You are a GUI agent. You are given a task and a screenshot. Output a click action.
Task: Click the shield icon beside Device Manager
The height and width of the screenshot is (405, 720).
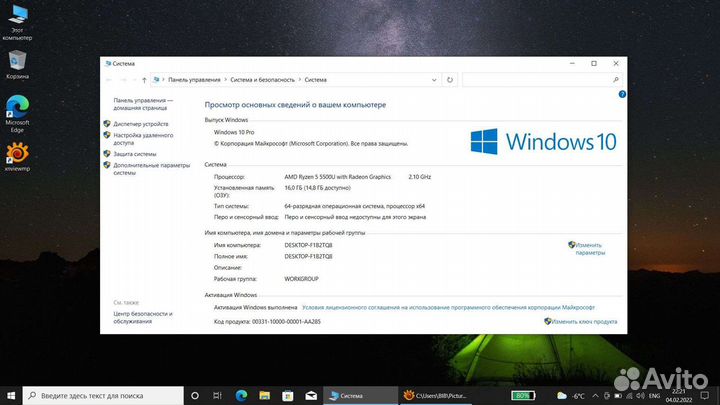click(x=107, y=124)
